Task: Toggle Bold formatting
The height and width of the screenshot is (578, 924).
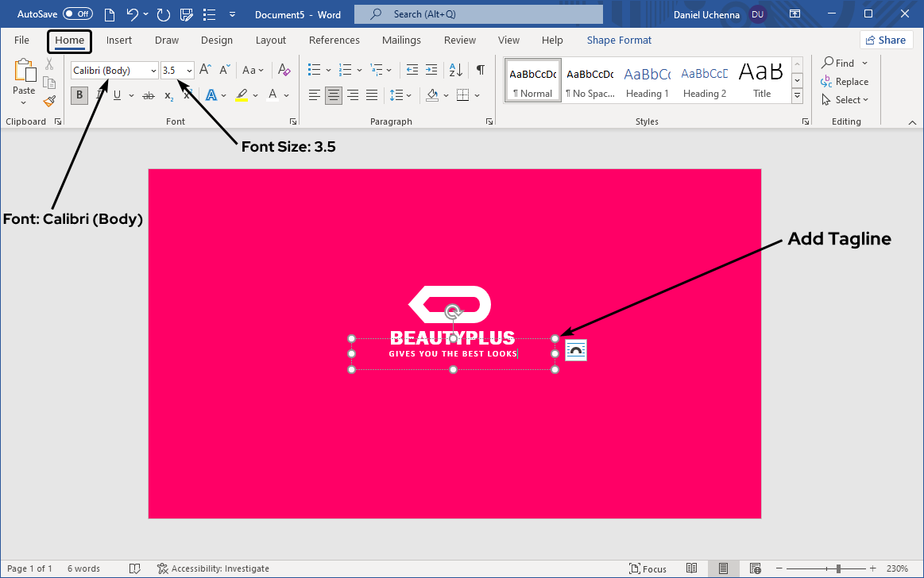Action: [x=79, y=95]
